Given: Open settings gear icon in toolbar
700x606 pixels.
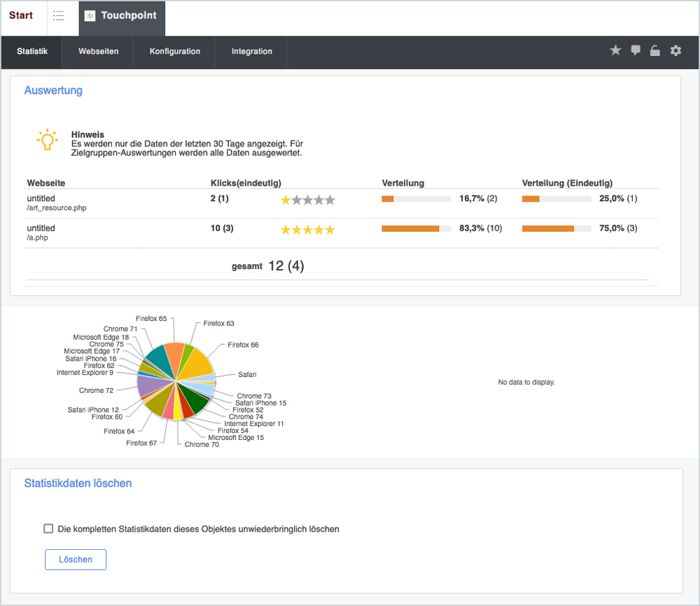Looking at the screenshot, I should tap(675, 50).
